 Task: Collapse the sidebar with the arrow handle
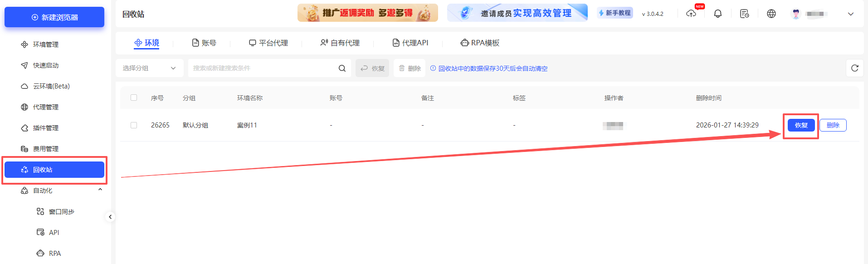click(110, 217)
